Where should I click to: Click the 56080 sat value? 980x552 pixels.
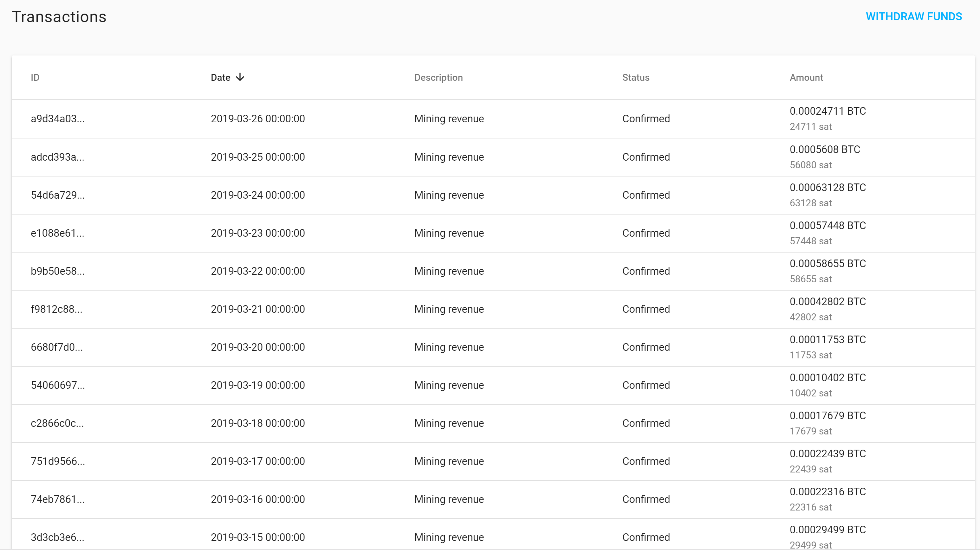(811, 165)
